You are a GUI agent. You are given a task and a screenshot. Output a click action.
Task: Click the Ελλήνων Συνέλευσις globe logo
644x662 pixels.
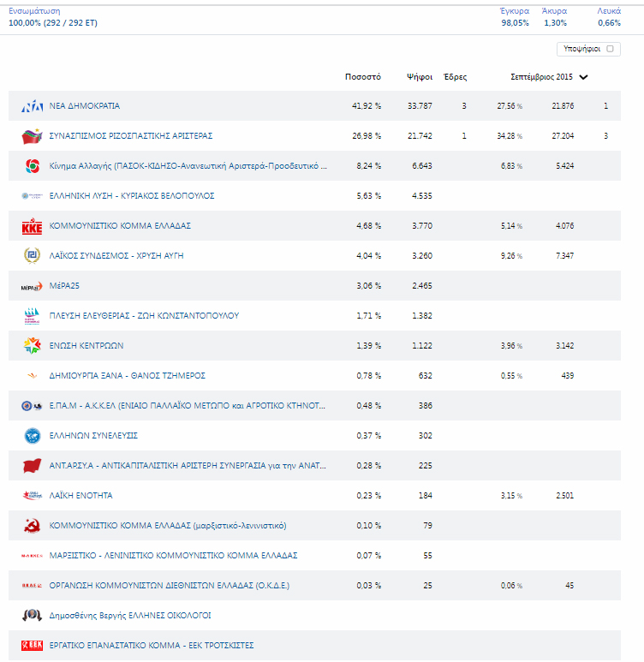point(32,436)
